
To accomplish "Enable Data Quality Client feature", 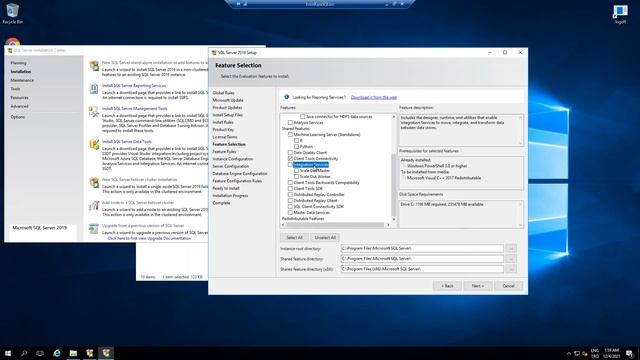I will pyautogui.click(x=290, y=152).
